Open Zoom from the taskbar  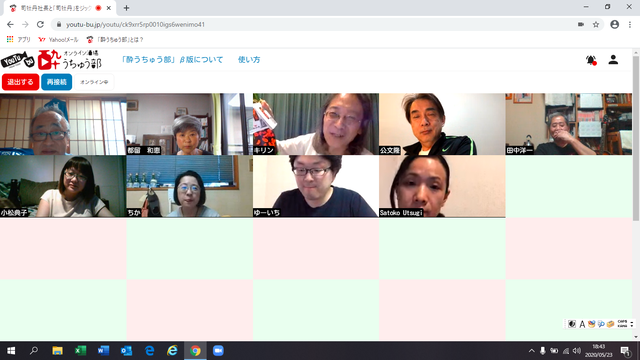(x=218, y=351)
